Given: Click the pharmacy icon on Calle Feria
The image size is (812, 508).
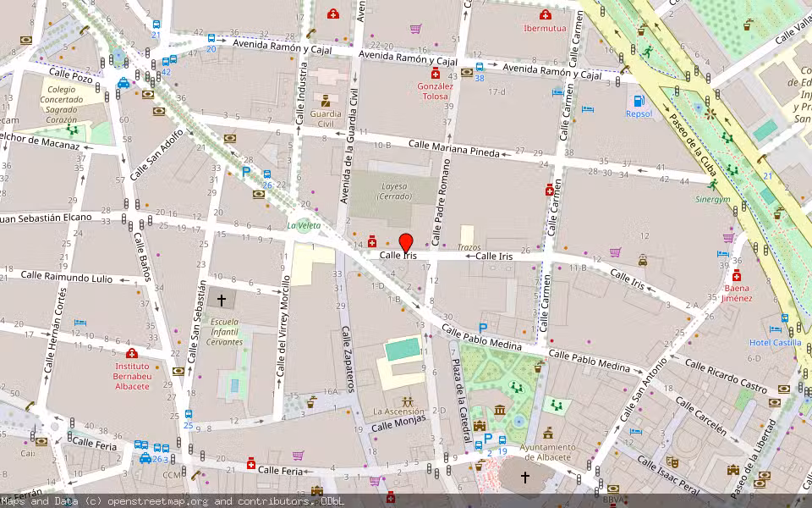Looking at the screenshot, I should tap(251, 463).
